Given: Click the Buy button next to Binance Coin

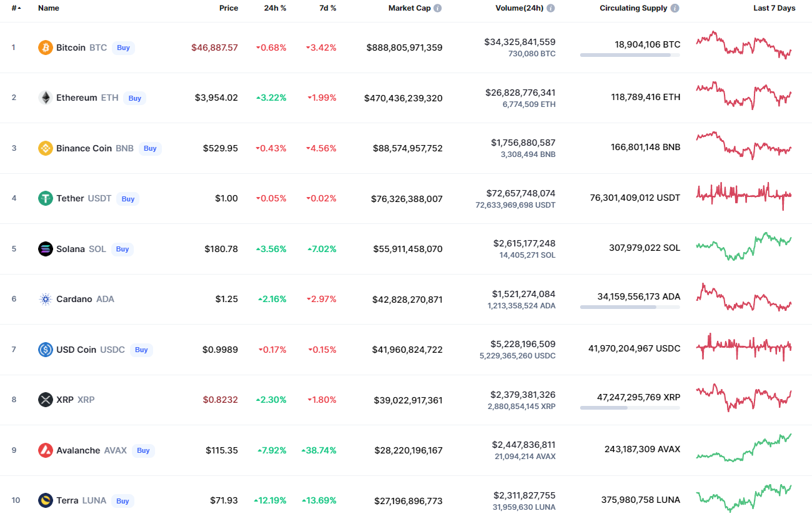Looking at the screenshot, I should click(x=150, y=148).
